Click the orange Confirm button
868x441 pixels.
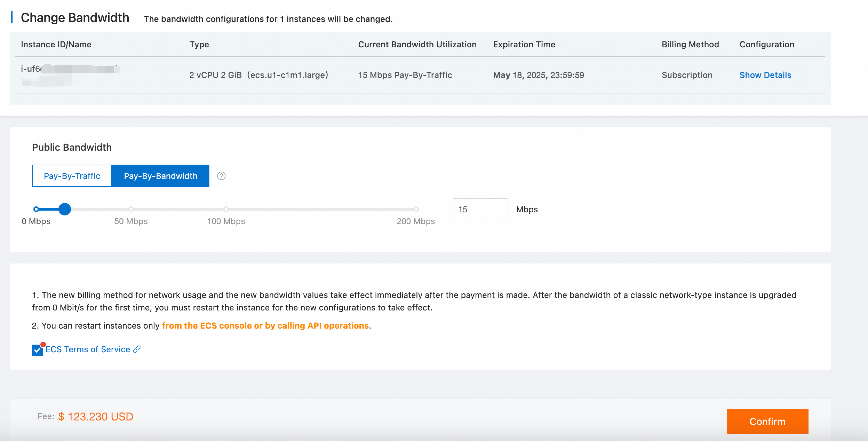coord(767,422)
